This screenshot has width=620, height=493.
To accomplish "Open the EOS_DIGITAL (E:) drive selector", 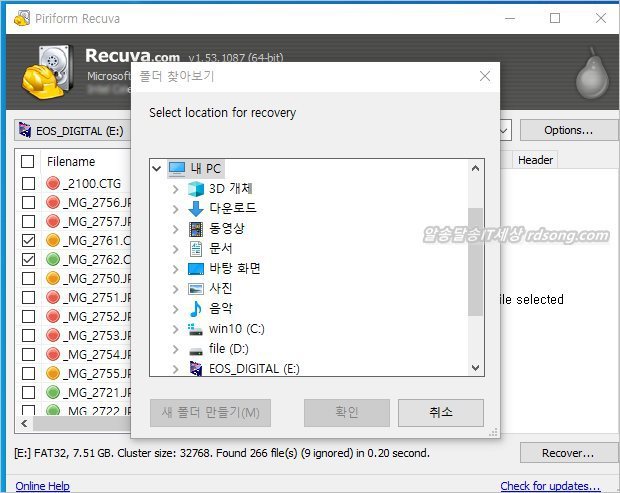I will click(73, 130).
